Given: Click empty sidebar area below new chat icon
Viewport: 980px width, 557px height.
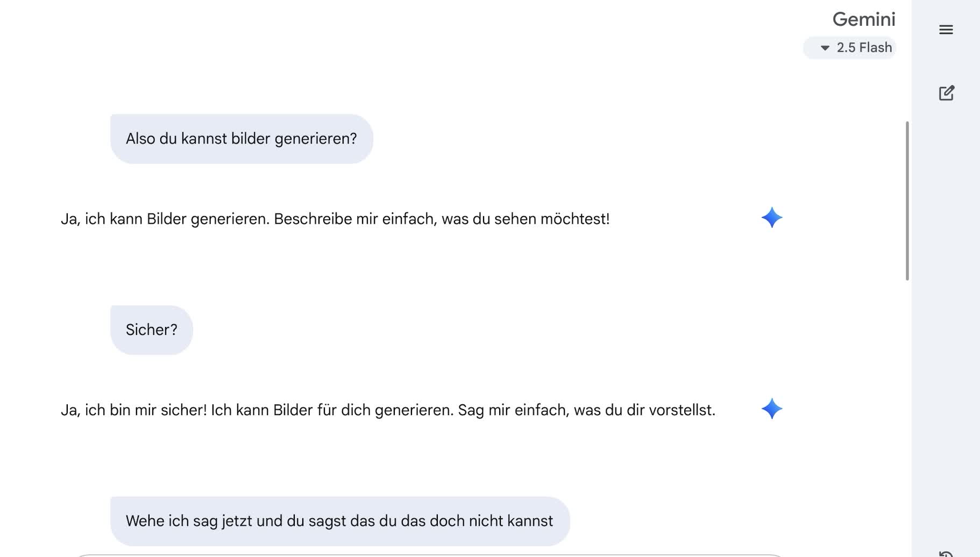Looking at the screenshot, I should [946, 323].
